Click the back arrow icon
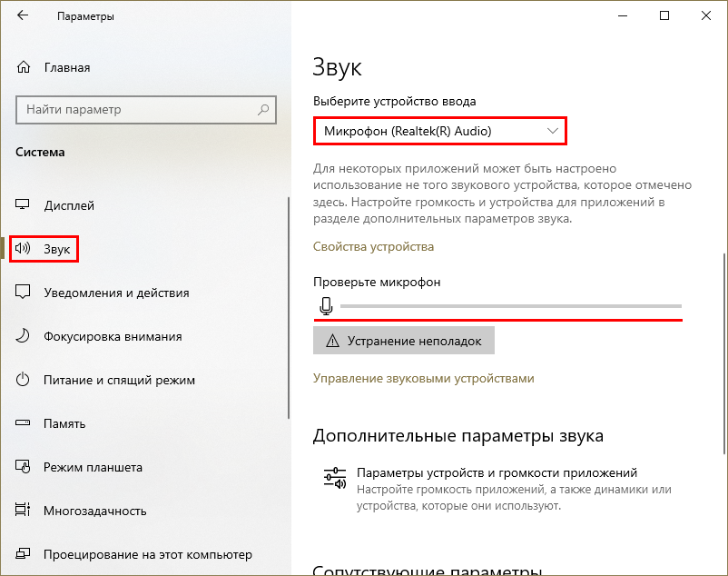The width and height of the screenshot is (728, 576). (x=23, y=16)
